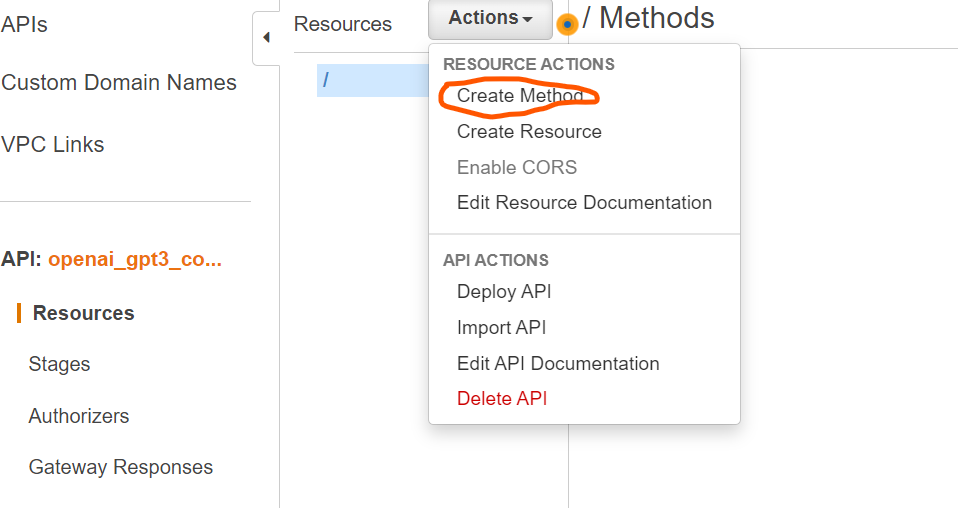Open the Stages section

(x=59, y=364)
